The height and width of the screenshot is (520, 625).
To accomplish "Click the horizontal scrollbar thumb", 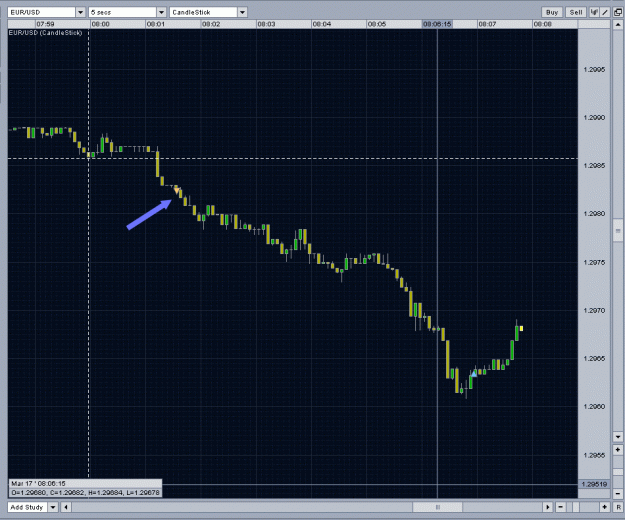I will 438,507.
